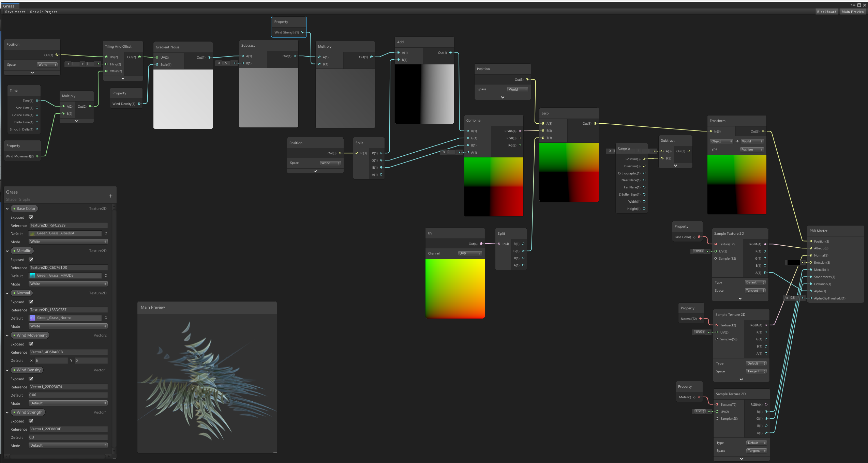Open the object picker for Green_Grass_Normal
This screenshot has width=868, height=463.
(106, 318)
